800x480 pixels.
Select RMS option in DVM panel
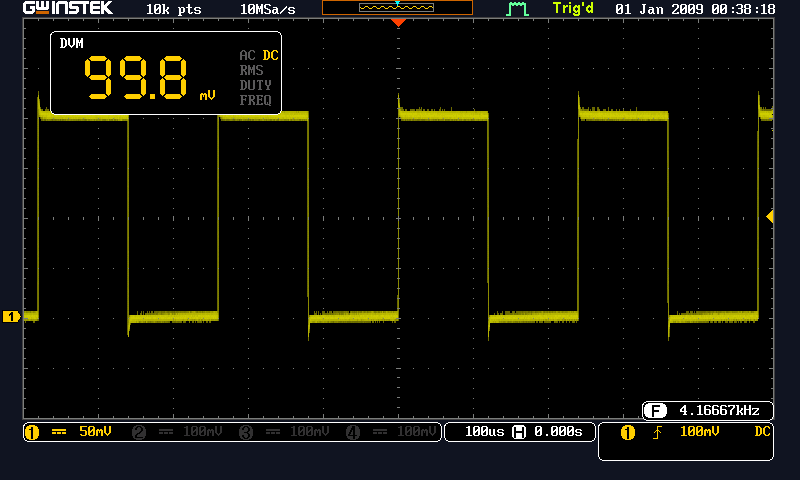252,70
